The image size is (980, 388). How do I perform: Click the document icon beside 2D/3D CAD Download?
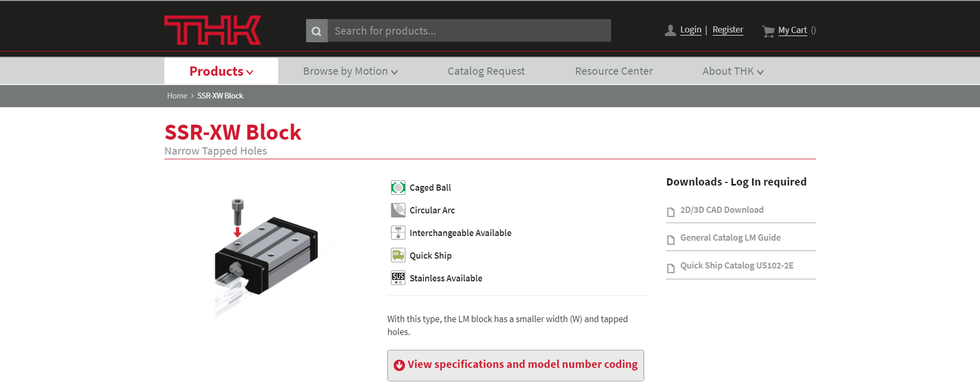click(x=671, y=211)
